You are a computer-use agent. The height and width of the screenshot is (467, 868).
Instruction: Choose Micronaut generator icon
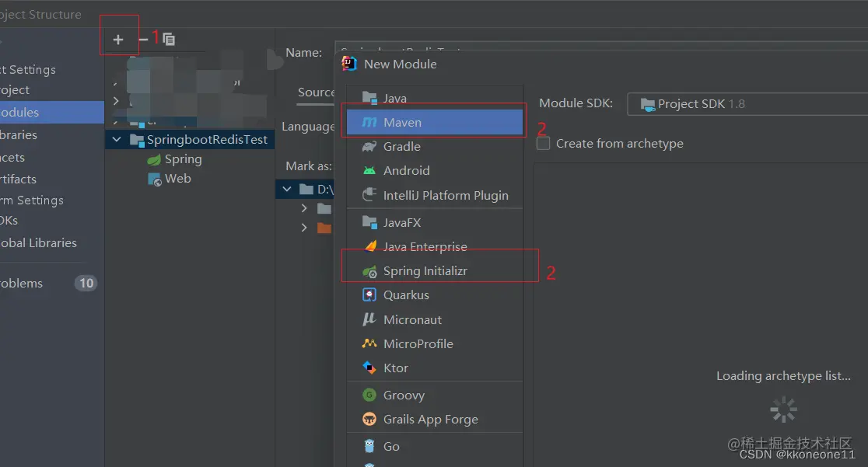click(x=369, y=319)
